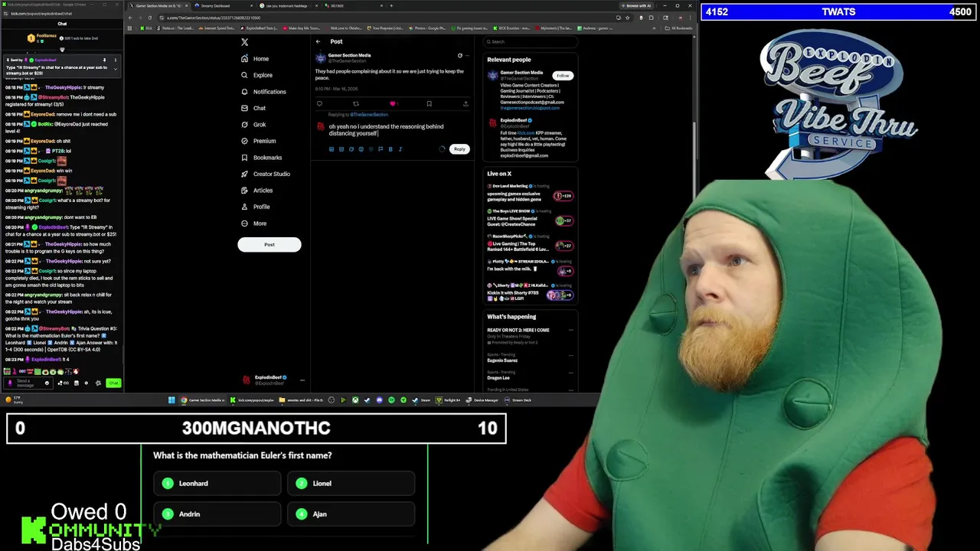Open thegamersection.blogspot.com link
The width and height of the screenshot is (980, 551).
coord(530,108)
